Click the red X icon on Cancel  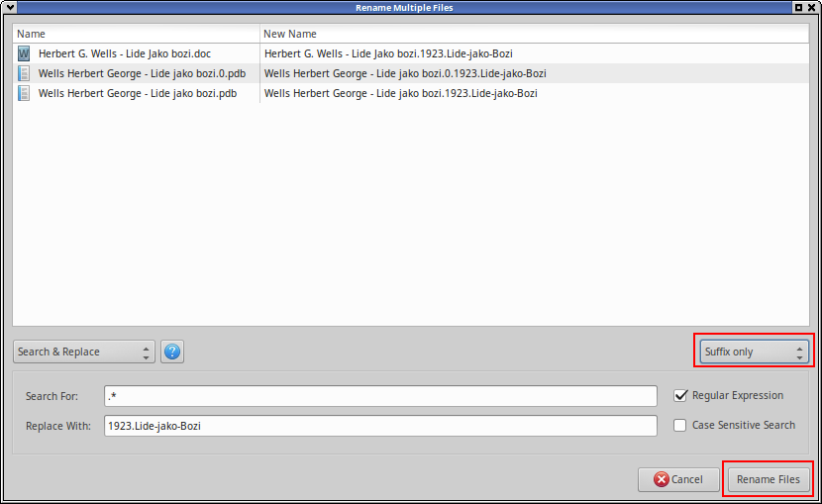tap(661, 479)
